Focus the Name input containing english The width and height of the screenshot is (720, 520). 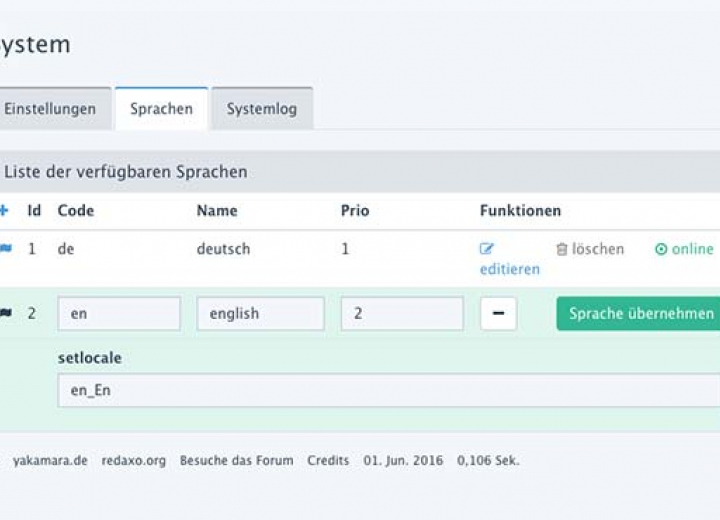(260, 313)
